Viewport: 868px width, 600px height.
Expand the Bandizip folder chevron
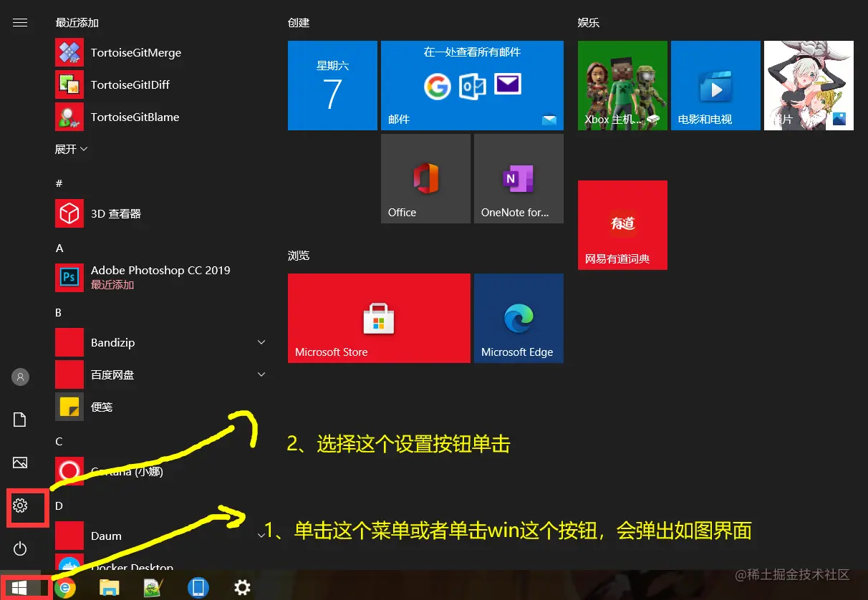(261, 342)
